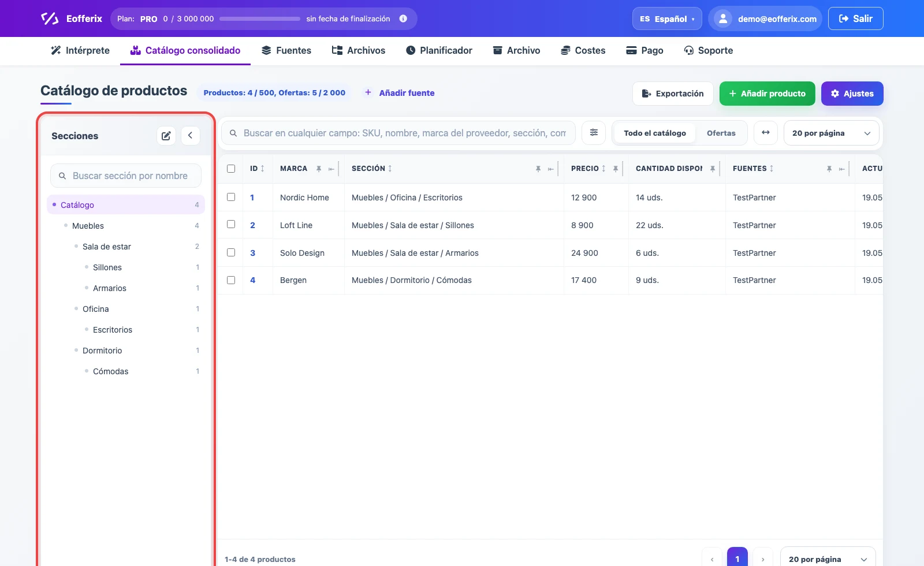Focus the main catalog search field

(x=398, y=133)
